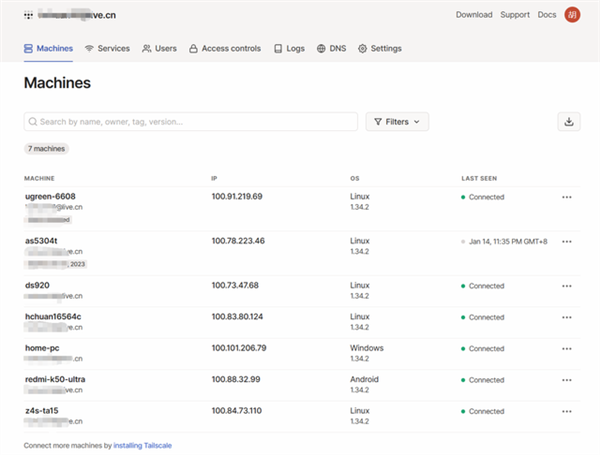The width and height of the screenshot is (600, 455).
Task: Click the download machines list icon
Action: pos(568,122)
